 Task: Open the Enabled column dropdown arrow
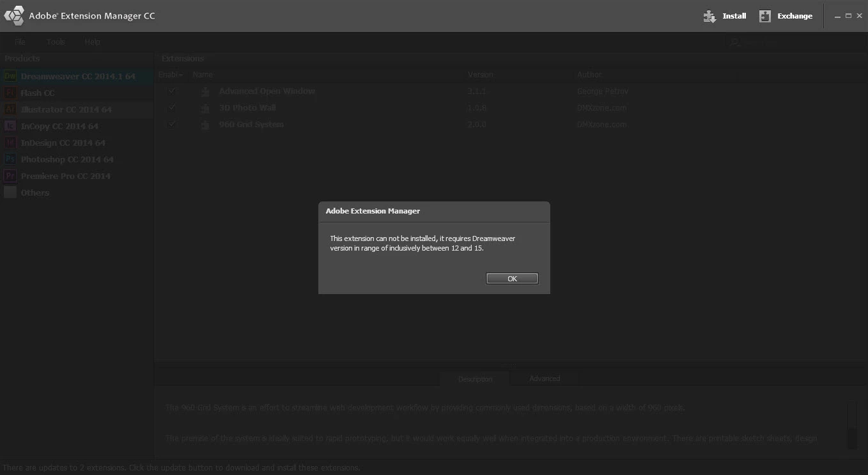181,75
